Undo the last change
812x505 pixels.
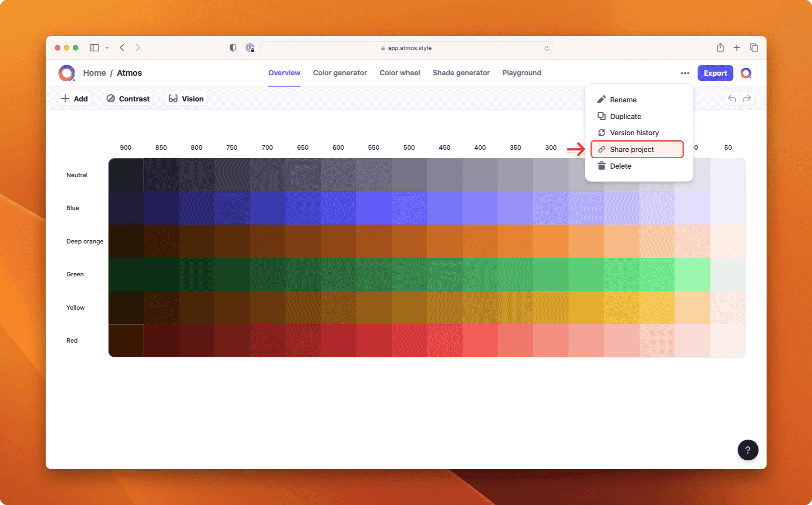(731, 98)
